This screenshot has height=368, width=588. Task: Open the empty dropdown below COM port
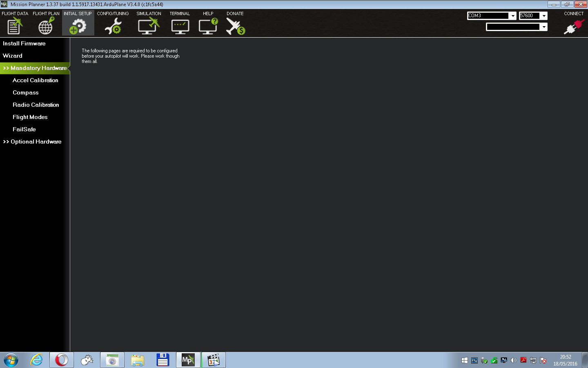coord(543,27)
